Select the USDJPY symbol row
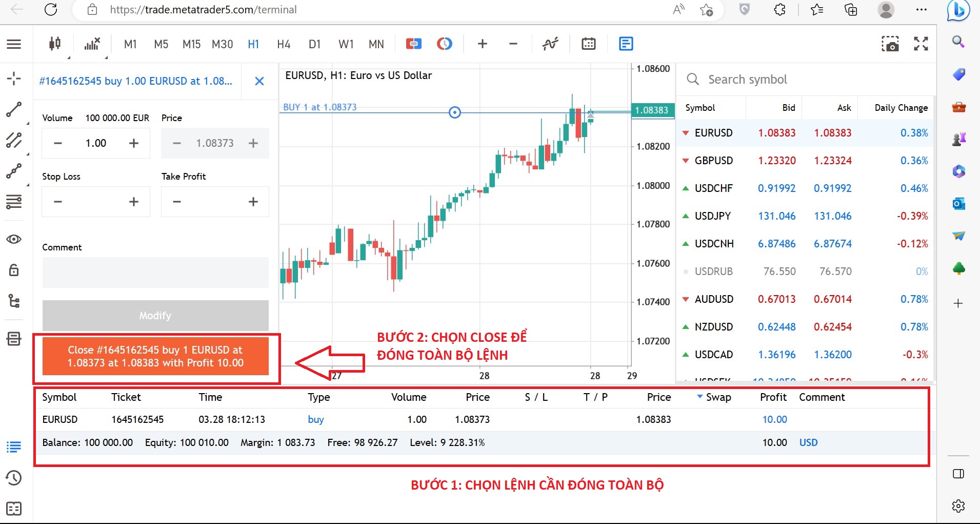Image resolution: width=980 pixels, height=524 pixels. tap(806, 216)
